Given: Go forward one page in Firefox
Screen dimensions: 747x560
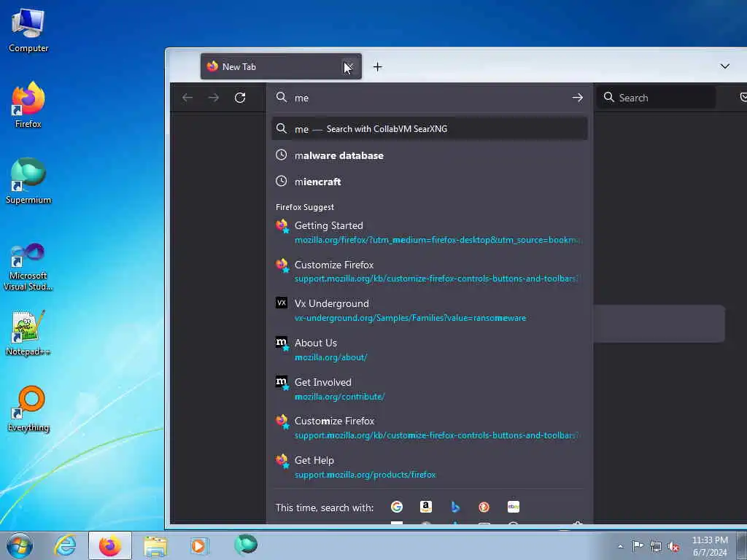Looking at the screenshot, I should point(214,98).
